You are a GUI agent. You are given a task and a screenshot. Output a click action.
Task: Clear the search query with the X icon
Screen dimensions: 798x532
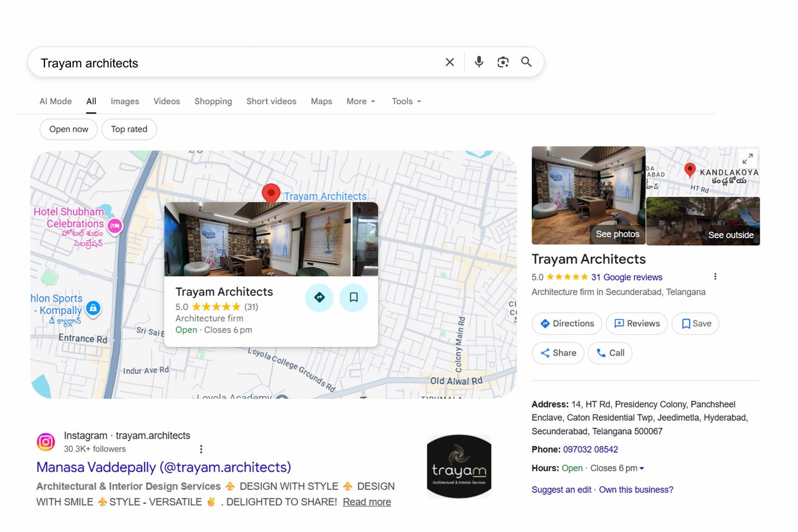click(x=449, y=62)
